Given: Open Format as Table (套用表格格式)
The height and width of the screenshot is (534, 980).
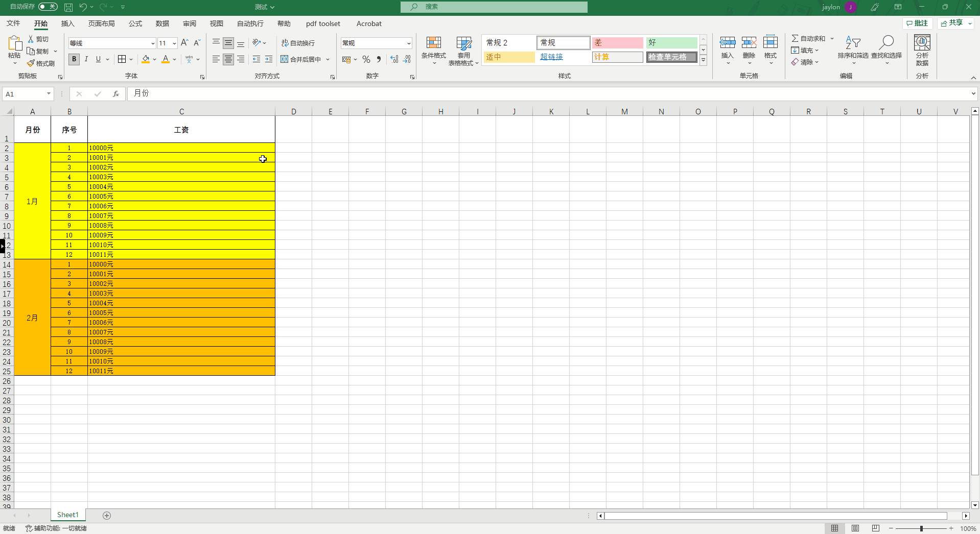Looking at the screenshot, I should (464, 51).
